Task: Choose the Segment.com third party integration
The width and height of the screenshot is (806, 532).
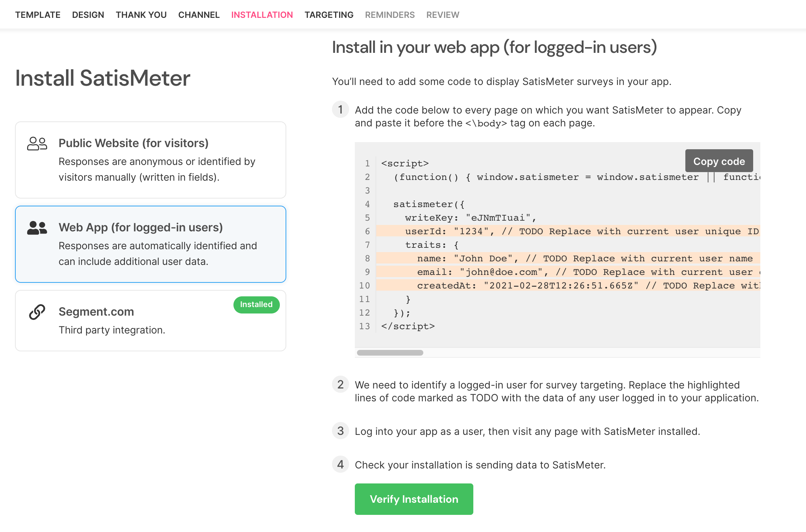Action: tap(151, 321)
